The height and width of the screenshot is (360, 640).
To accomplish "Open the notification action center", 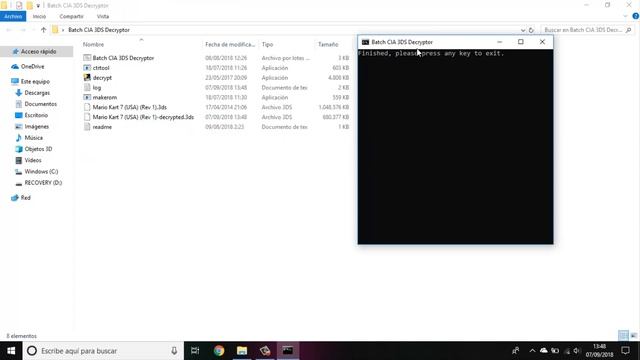I will click(626, 351).
